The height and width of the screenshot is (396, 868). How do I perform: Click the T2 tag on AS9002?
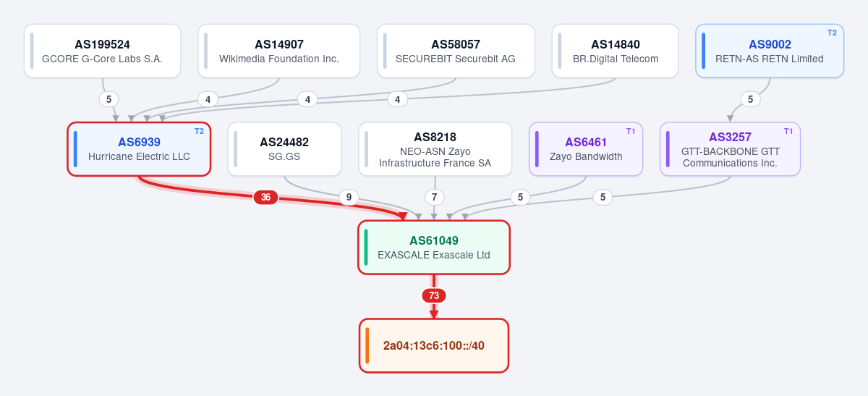click(x=832, y=33)
